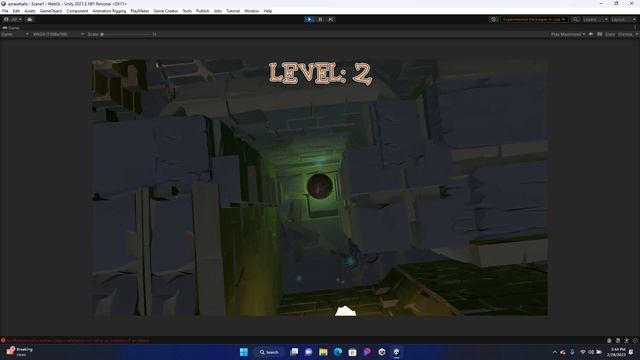Open the volume tray icon
This screenshot has height=360, width=640.
click(591, 352)
